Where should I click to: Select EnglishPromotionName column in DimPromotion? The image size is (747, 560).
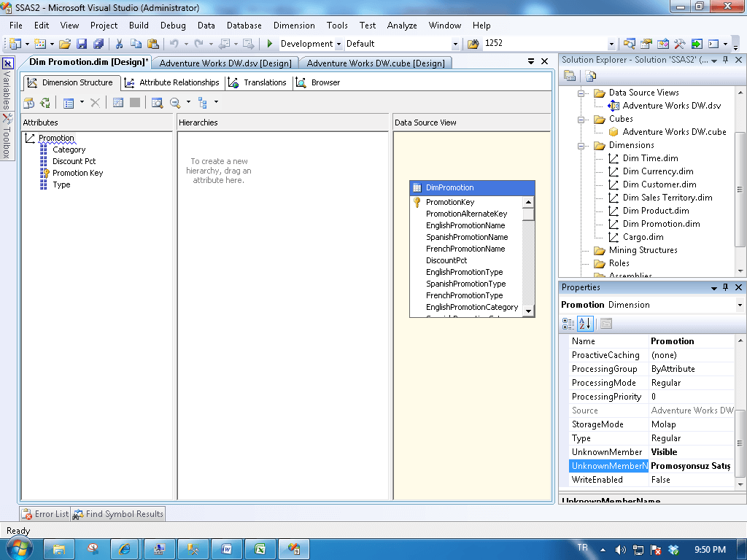pos(465,225)
